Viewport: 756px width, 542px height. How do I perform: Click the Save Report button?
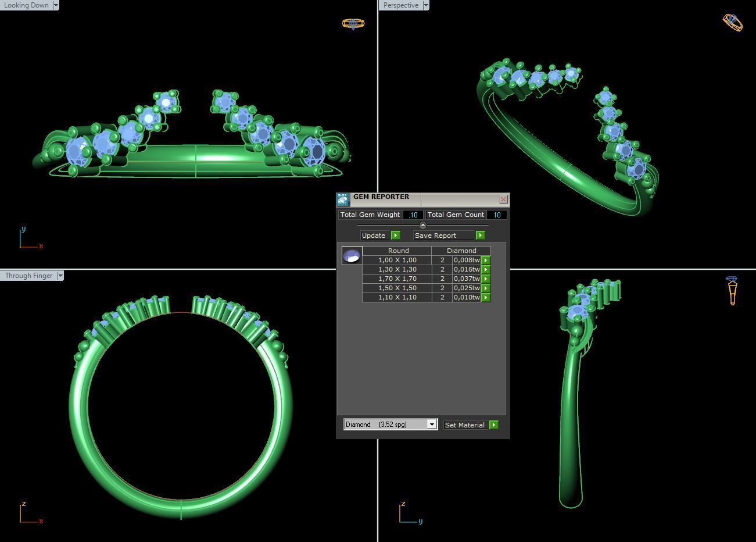point(444,236)
